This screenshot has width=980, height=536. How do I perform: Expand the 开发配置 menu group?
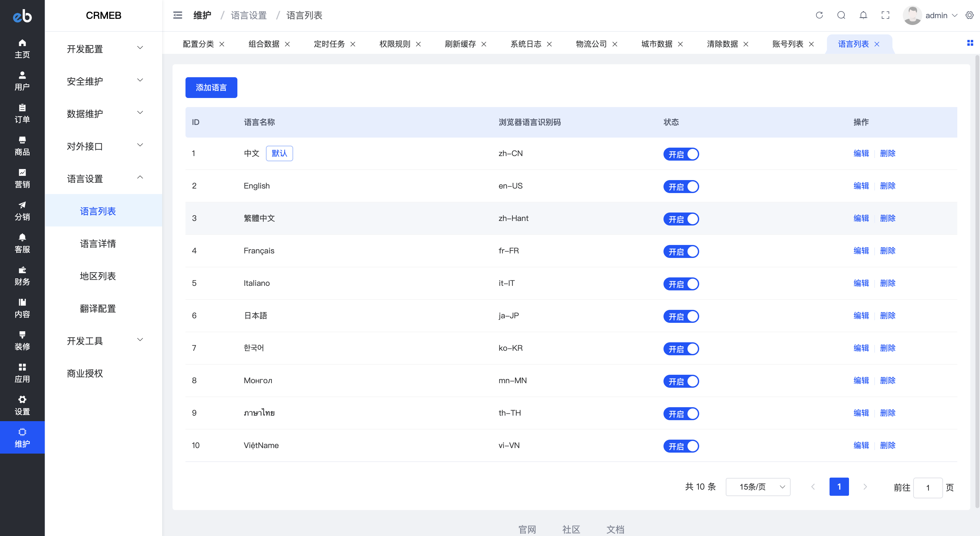pyautogui.click(x=103, y=49)
